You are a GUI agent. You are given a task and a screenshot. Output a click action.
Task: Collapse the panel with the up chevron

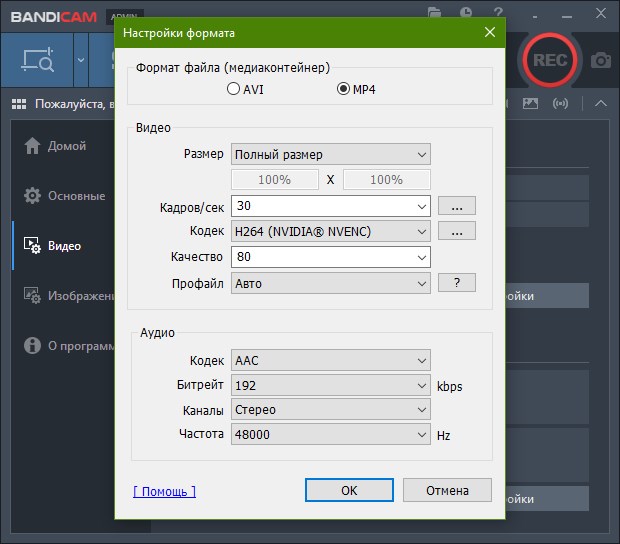coord(601,104)
